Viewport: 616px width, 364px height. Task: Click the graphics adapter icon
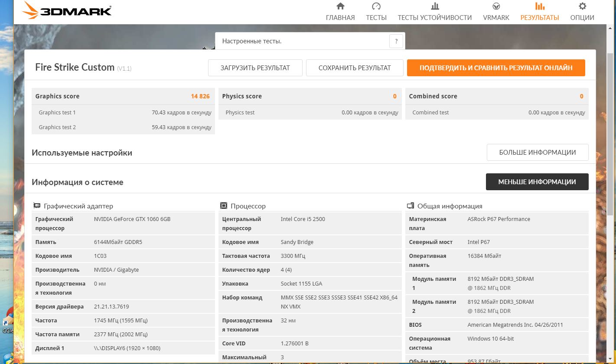37,206
